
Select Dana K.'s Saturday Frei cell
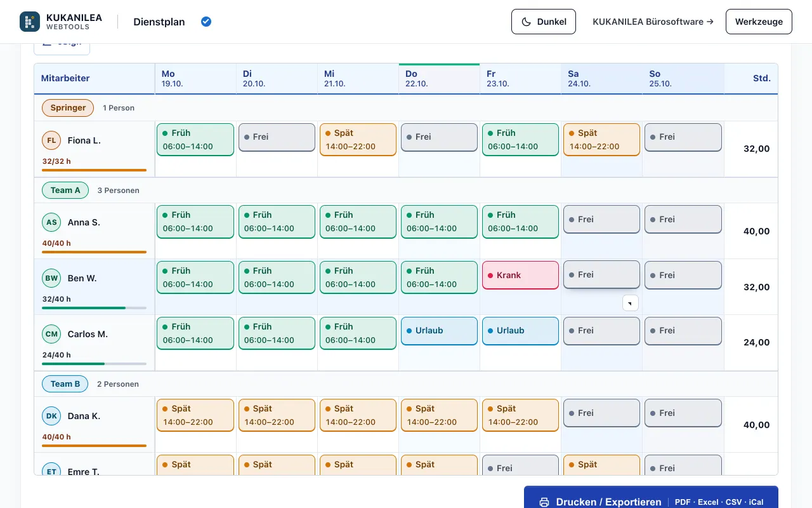pyautogui.click(x=601, y=413)
